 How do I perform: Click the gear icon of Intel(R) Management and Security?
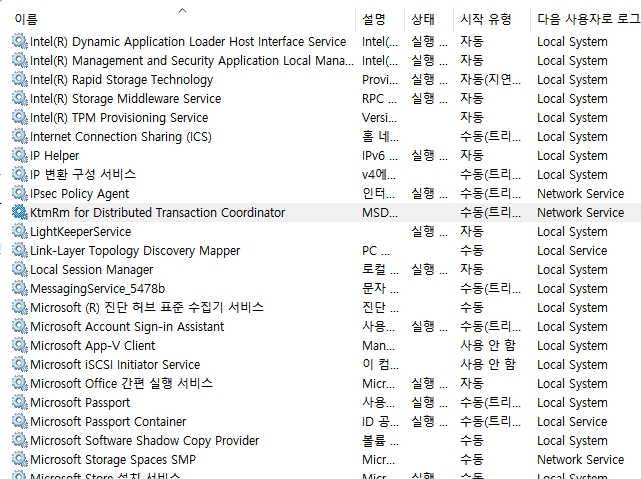pyautogui.click(x=20, y=60)
